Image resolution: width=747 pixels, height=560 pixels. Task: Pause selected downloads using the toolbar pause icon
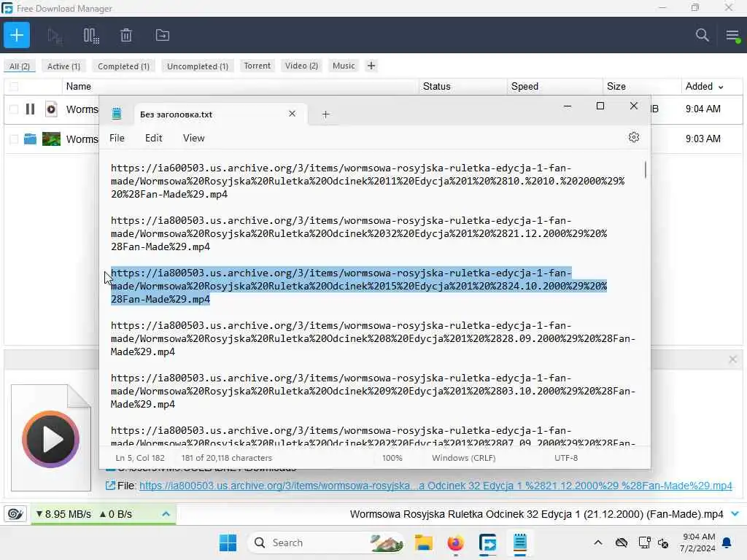tap(91, 36)
